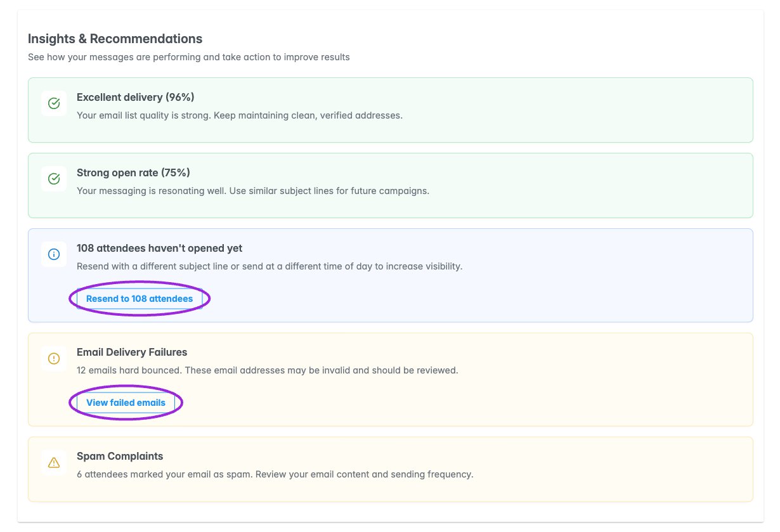Click the alert circle icon beside Email Delivery Failures
The image size is (780, 532).
[x=54, y=358]
